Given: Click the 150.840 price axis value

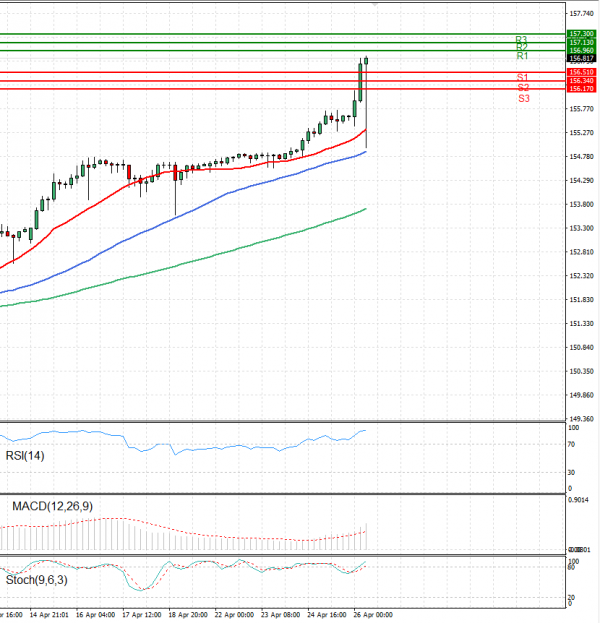Looking at the screenshot, I should tap(581, 347).
